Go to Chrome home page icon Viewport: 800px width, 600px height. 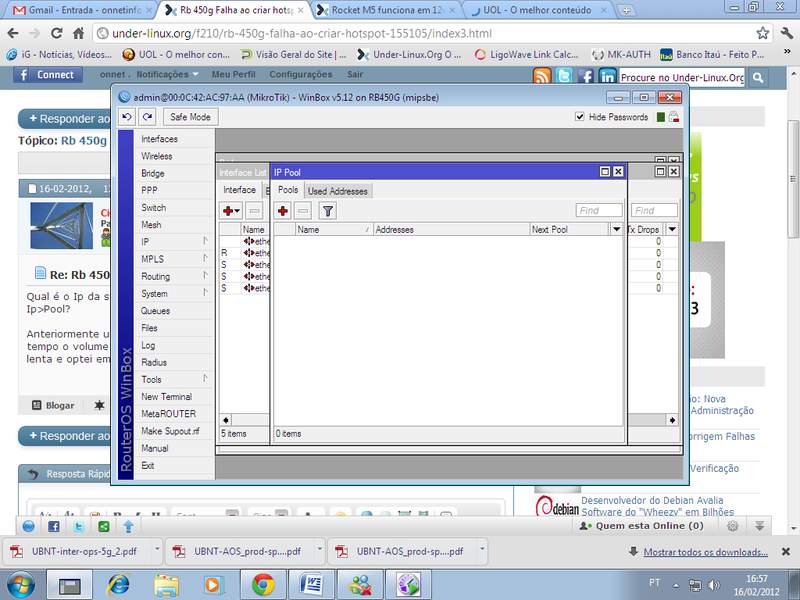pyautogui.click(x=79, y=34)
